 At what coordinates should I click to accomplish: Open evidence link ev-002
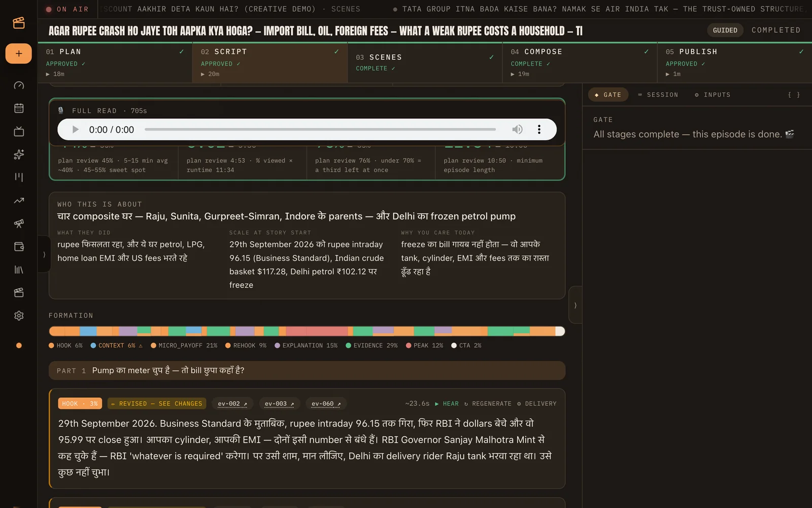[232, 404]
